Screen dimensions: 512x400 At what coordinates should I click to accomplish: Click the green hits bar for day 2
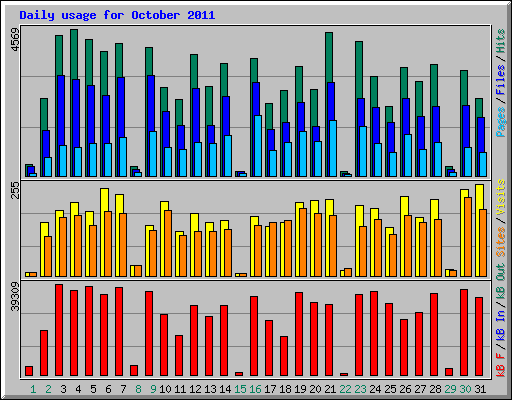44,114
